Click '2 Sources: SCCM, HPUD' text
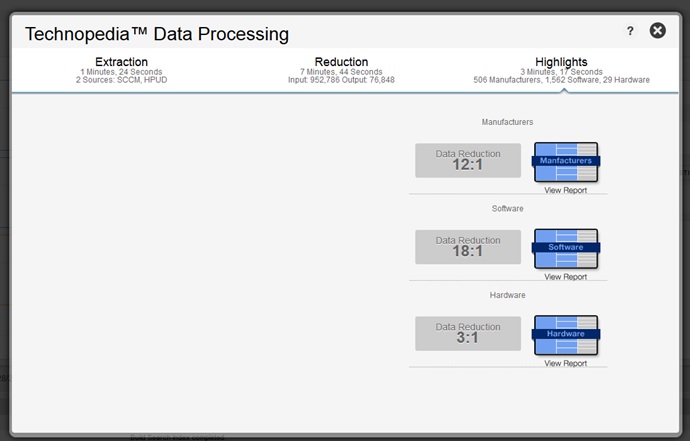 pyautogui.click(x=121, y=80)
